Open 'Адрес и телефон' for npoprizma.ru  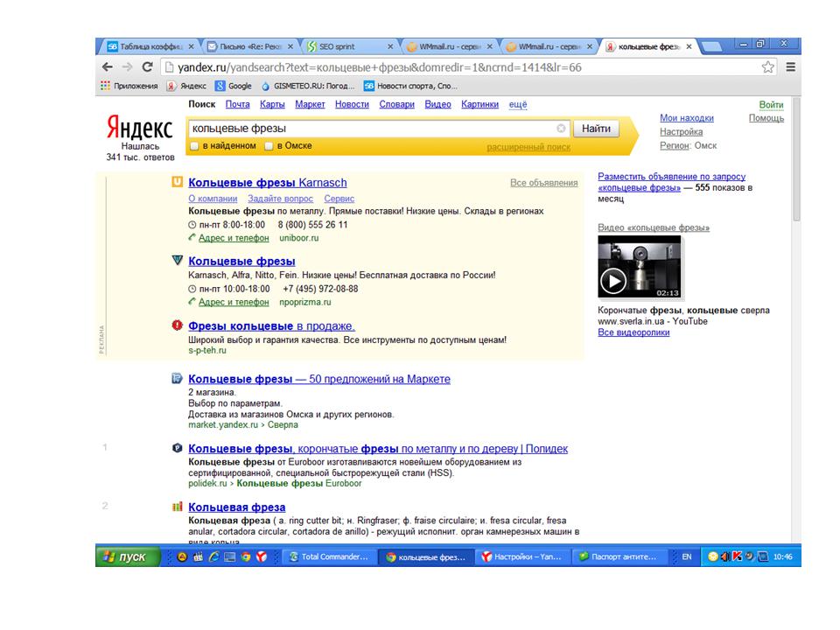(234, 302)
